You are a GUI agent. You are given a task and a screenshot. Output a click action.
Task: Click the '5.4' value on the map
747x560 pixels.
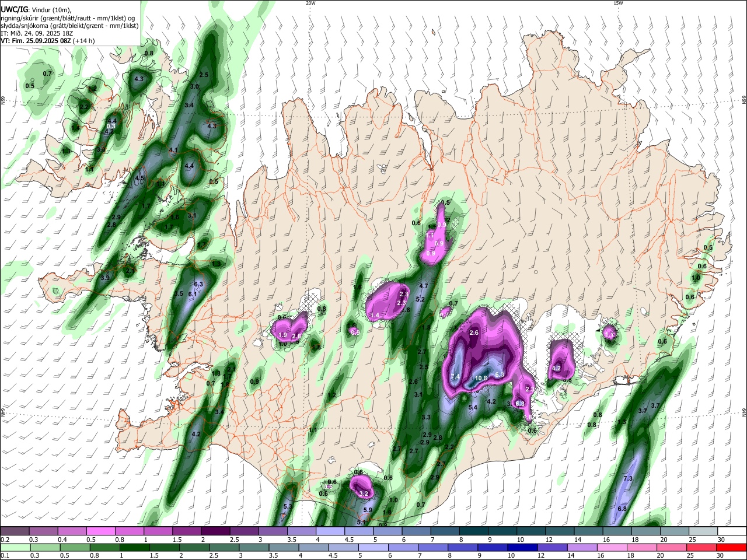tap(473, 407)
